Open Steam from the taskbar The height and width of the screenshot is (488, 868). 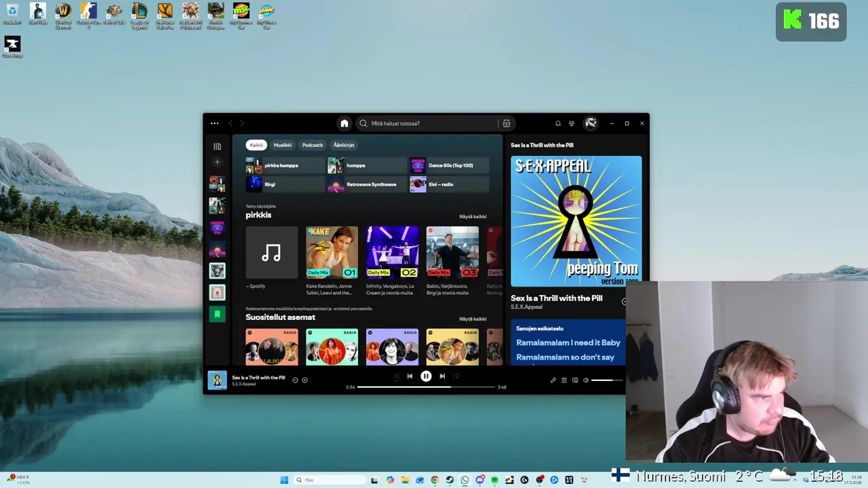click(450, 480)
